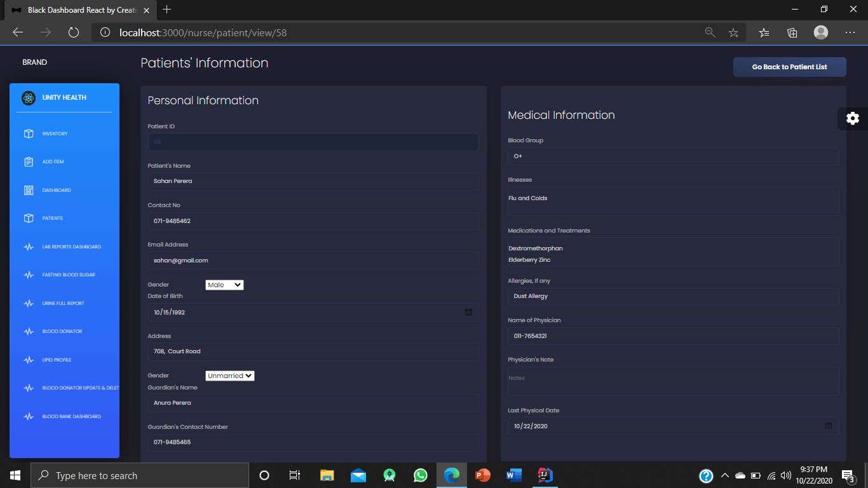Screen dimensions: 868x488
Task: Select the Black Dashboard React browser tab
Action: coord(81,10)
